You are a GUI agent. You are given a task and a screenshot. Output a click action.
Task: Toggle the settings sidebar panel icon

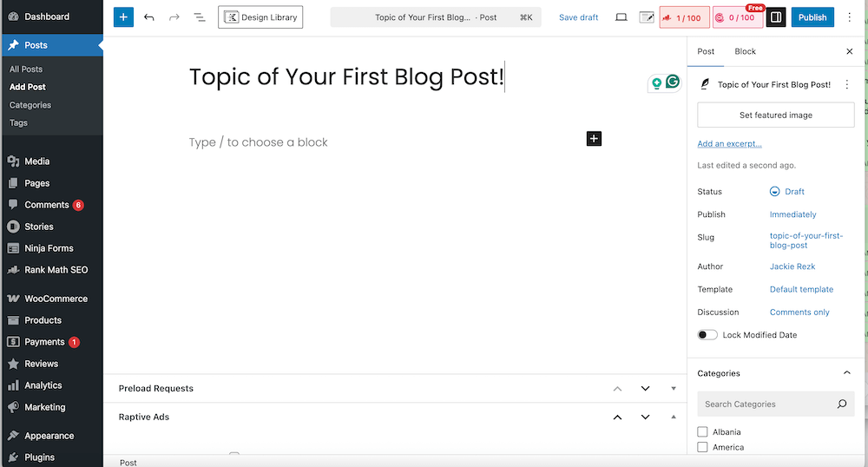pos(776,17)
